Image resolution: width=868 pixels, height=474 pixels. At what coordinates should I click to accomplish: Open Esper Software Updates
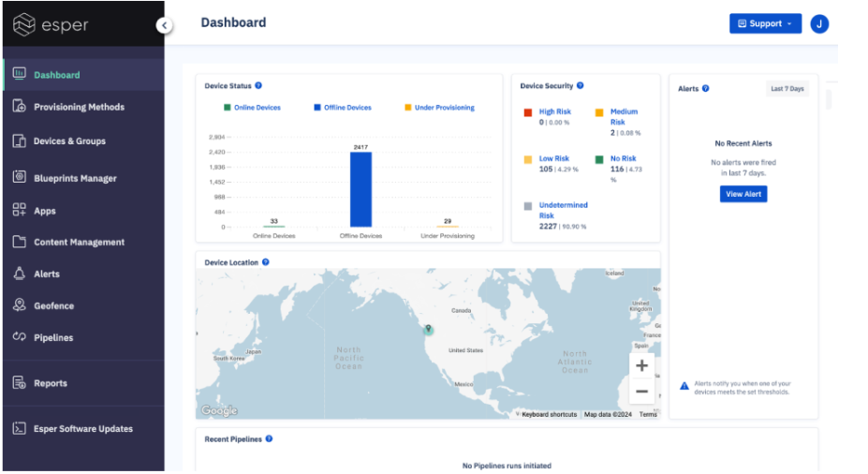pyautogui.click(x=83, y=429)
